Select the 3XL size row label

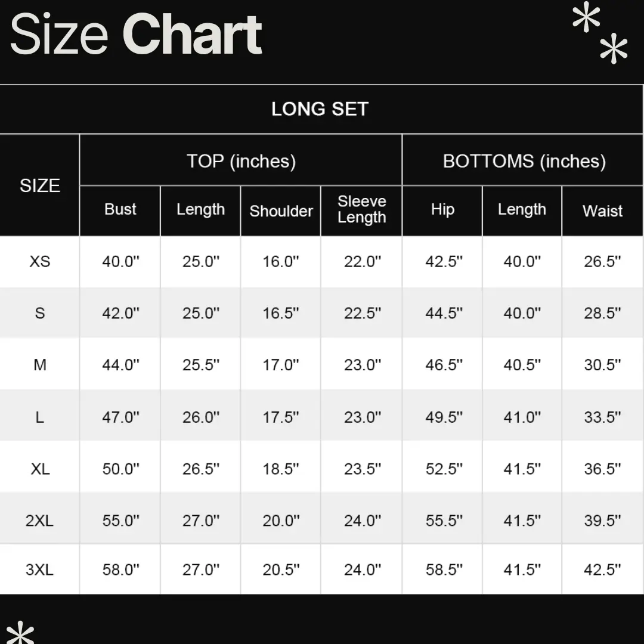pos(40,569)
